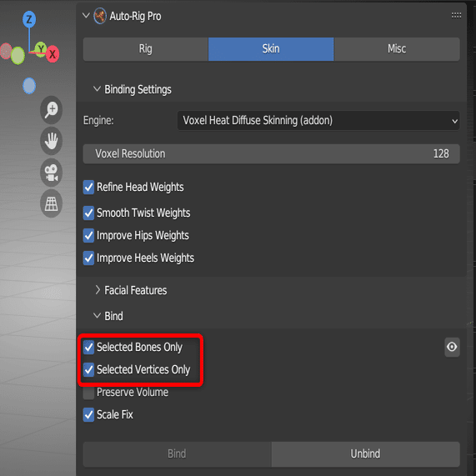Click the zoom view magnifier icon

pos(52,110)
